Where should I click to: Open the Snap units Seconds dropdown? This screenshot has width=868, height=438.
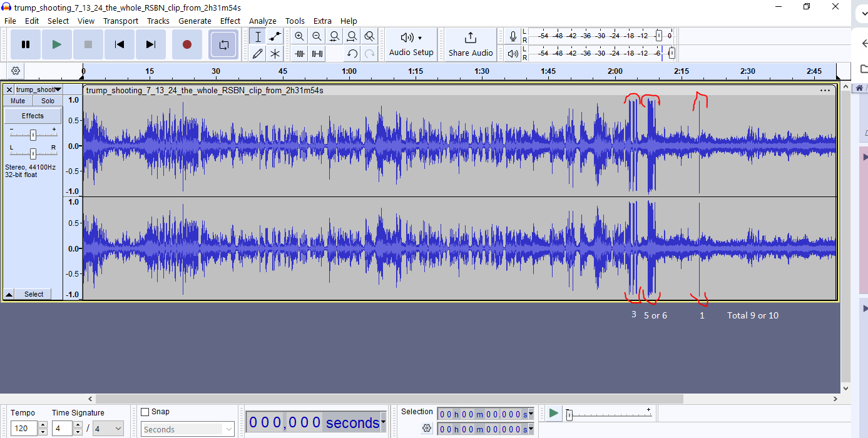pos(187,429)
